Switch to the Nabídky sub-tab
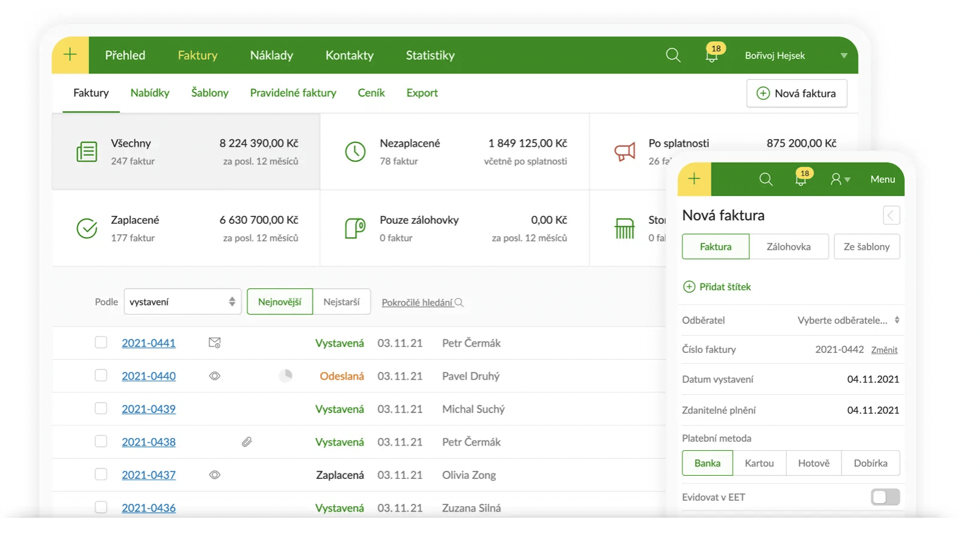Viewport: 980px width, 550px height. tap(150, 92)
